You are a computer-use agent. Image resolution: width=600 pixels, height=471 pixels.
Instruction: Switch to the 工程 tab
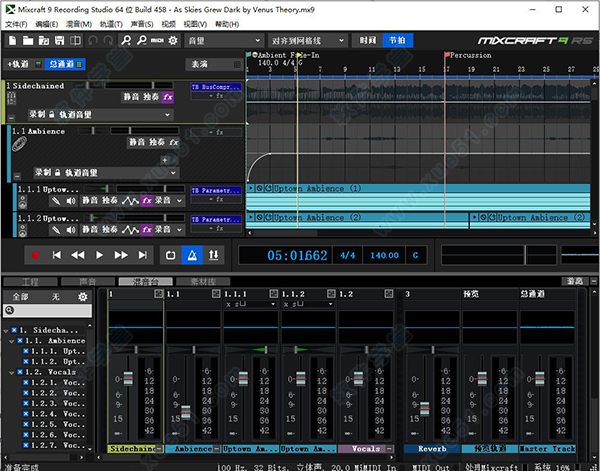[x=30, y=282]
